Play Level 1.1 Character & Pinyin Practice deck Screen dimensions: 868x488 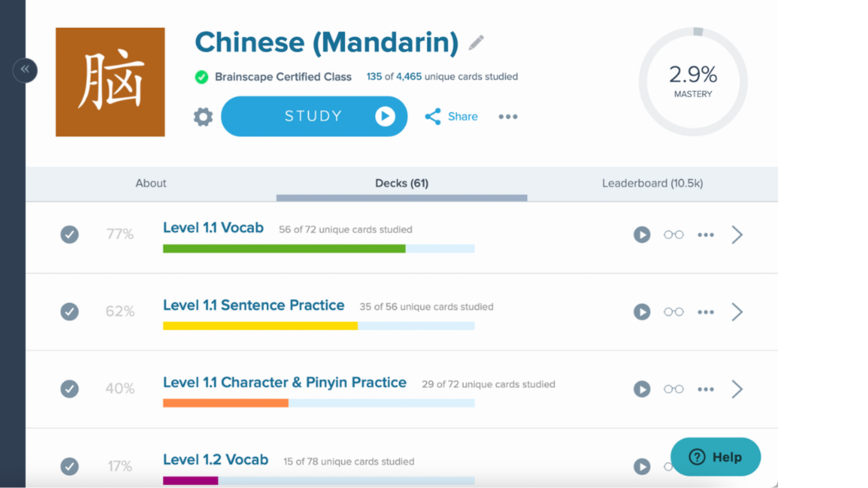tap(642, 389)
